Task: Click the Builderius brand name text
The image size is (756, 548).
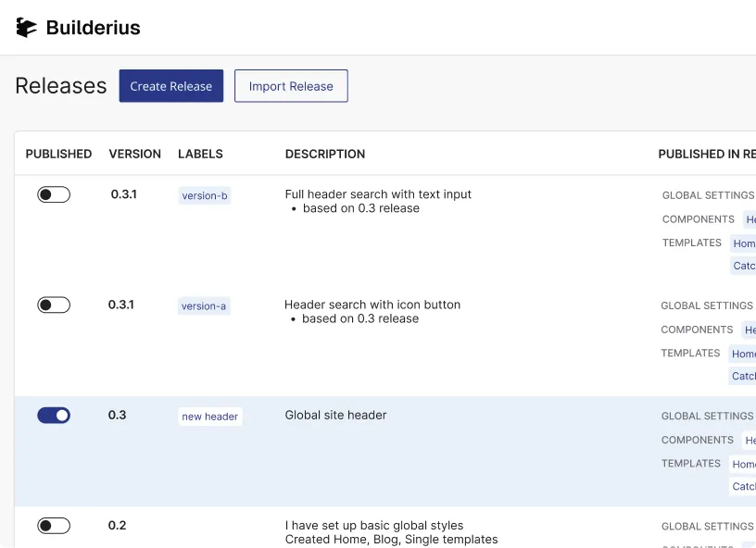Action: (93, 28)
